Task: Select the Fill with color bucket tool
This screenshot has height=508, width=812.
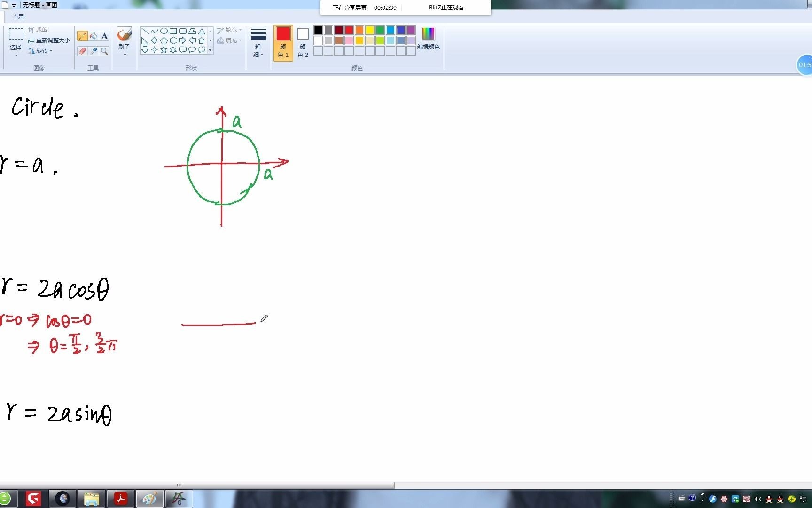Action: coord(94,35)
